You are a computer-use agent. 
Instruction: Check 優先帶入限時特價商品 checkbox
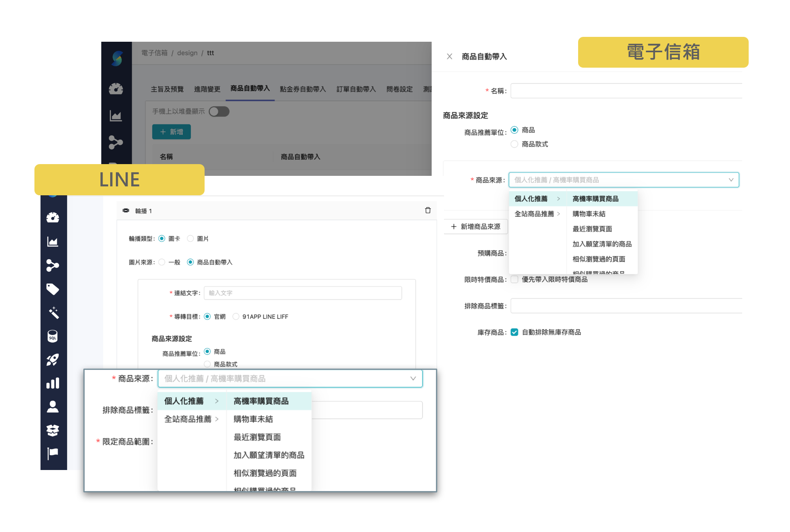(514, 279)
